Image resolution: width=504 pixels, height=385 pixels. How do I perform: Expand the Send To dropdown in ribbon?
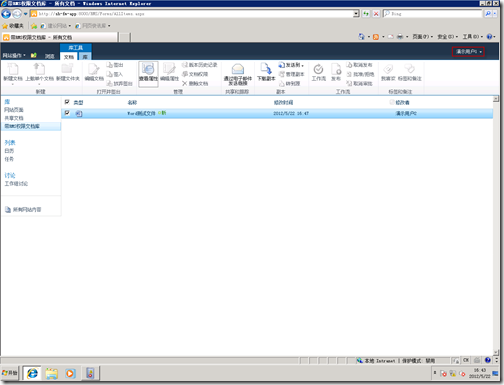[x=291, y=65]
